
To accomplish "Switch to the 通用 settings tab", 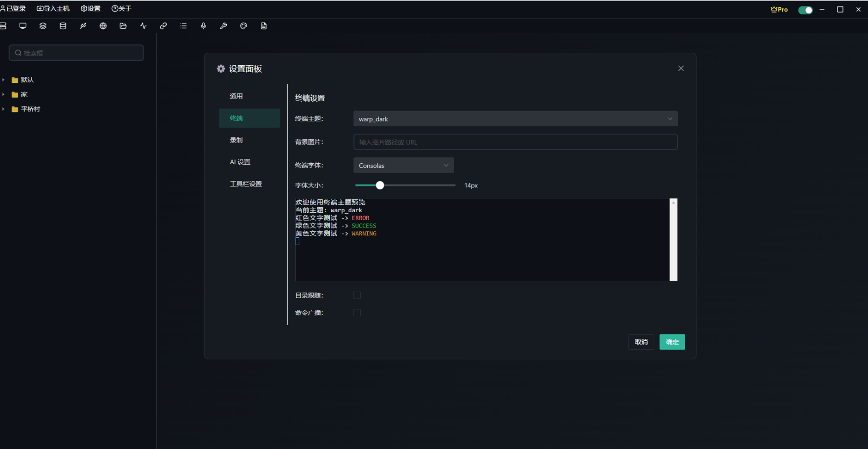I will 237,96.
